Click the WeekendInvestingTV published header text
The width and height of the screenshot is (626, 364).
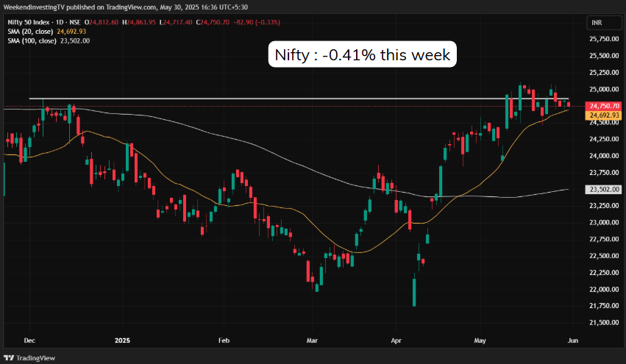[125, 7]
